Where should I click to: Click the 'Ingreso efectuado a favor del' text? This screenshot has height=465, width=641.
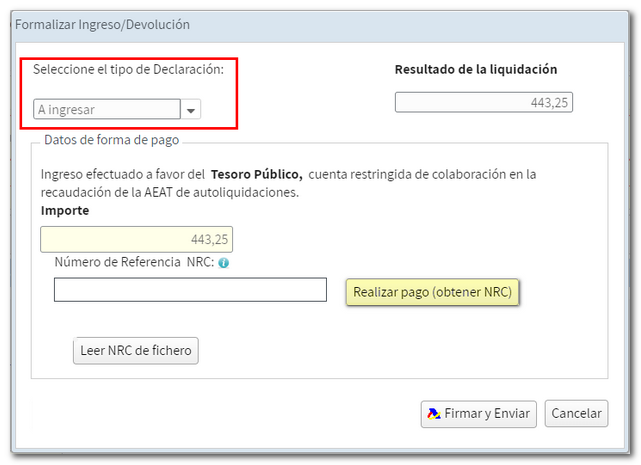click(x=122, y=174)
